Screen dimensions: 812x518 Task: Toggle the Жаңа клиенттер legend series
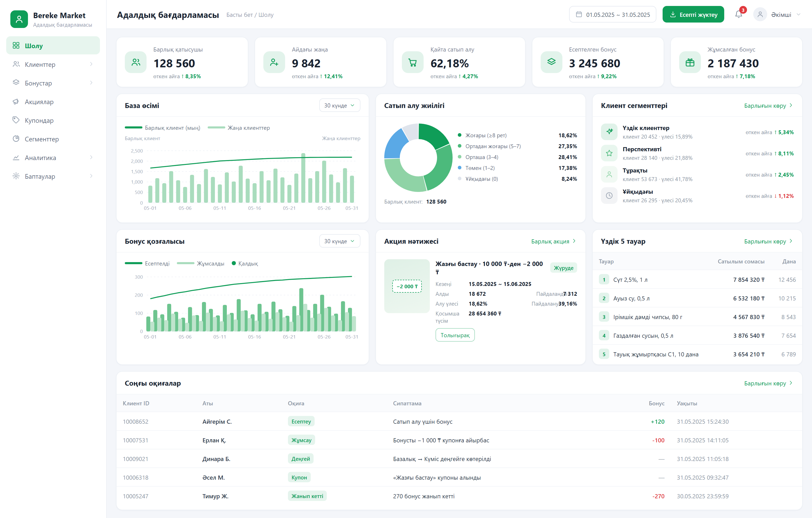point(239,128)
